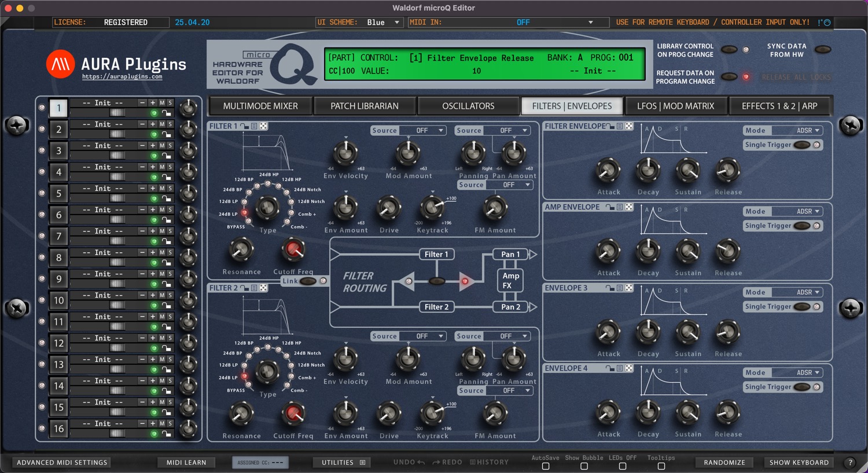The width and height of the screenshot is (868, 473).
Task: Click the Envelope 4 lock icon
Action: (609, 368)
